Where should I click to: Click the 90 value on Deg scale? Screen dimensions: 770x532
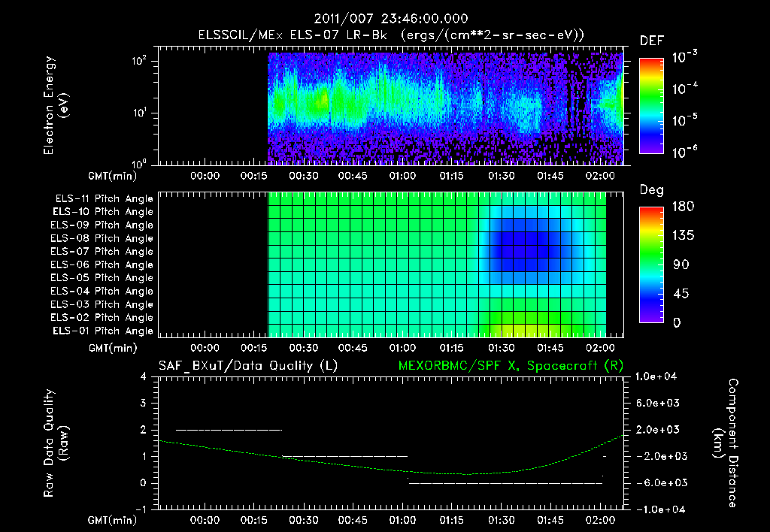[x=681, y=265]
